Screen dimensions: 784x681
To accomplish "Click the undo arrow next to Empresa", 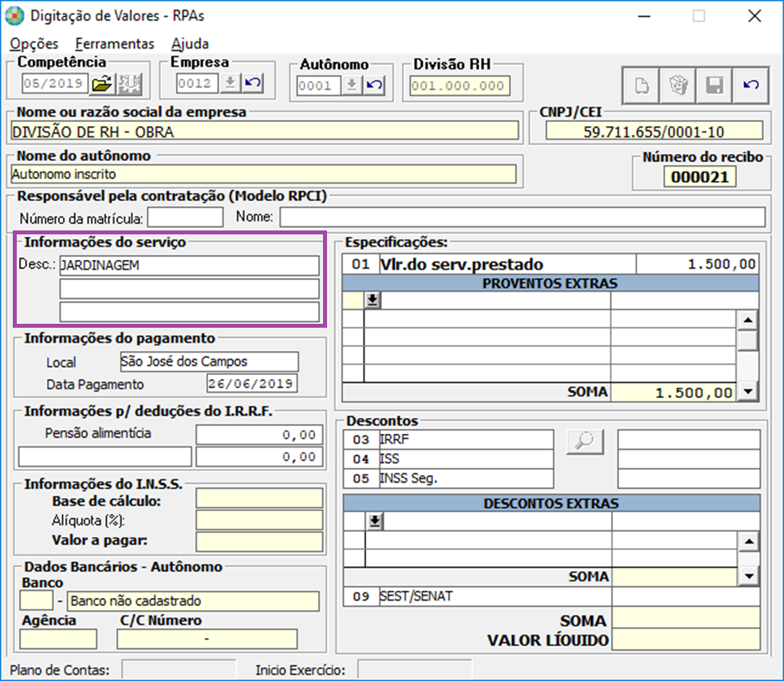I will [252, 83].
